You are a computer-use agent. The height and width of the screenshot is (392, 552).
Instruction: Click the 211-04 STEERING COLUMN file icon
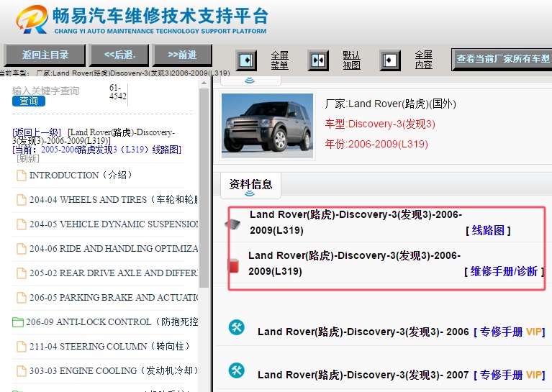[22, 347]
